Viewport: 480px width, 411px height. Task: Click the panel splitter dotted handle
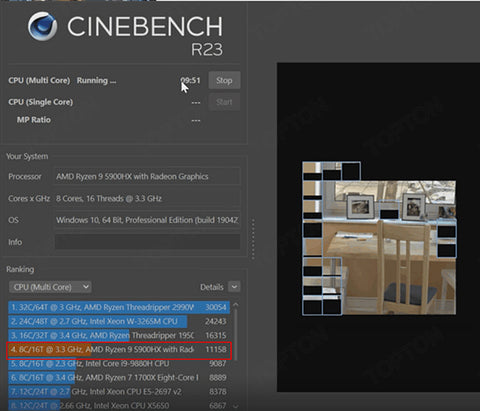(253, 239)
